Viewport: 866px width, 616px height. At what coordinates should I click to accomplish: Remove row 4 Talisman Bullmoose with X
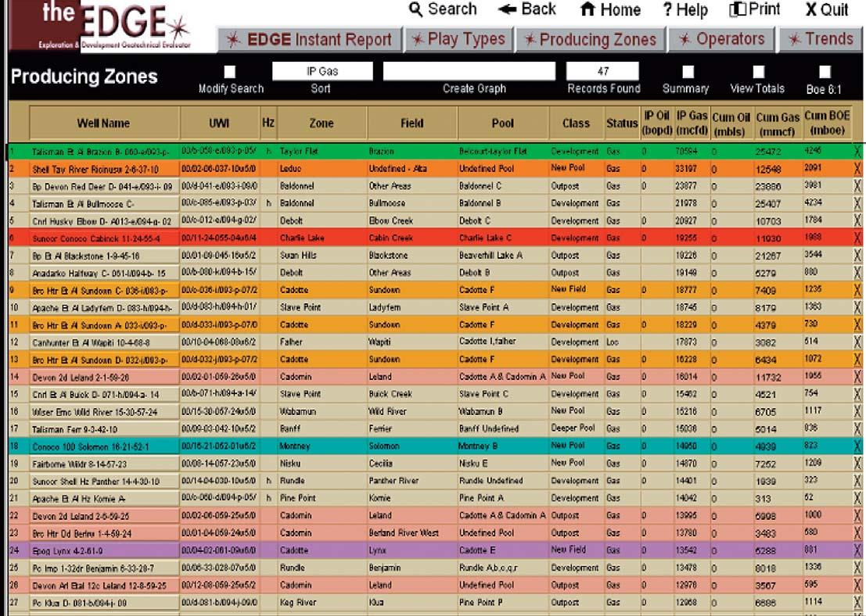tap(857, 204)
